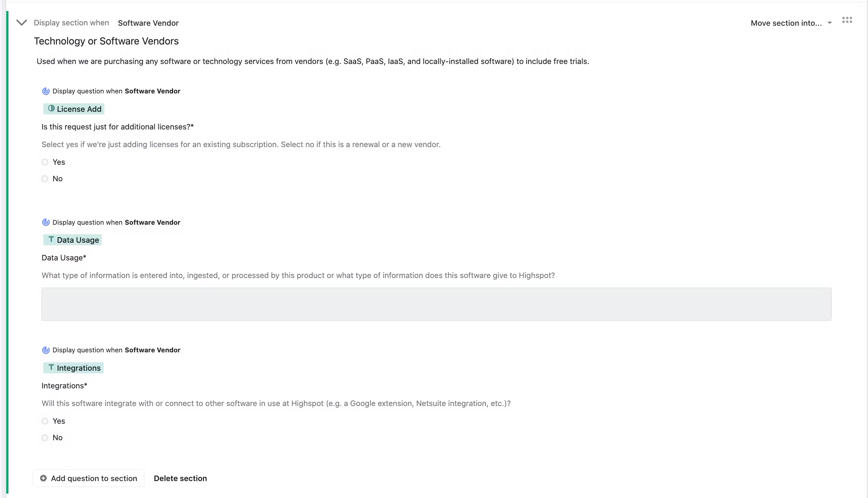
Task: Select No for additional licenses question
Action: (x=45, y=179)
